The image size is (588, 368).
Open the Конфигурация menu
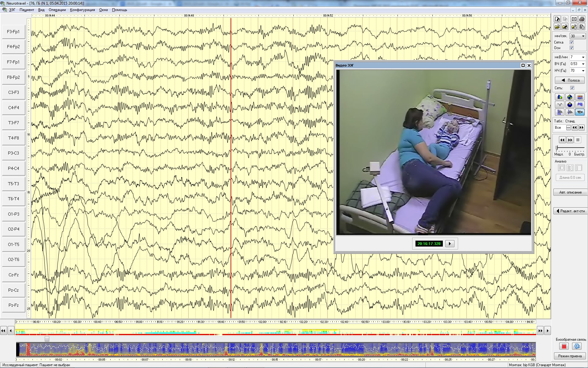pos(82,10)
